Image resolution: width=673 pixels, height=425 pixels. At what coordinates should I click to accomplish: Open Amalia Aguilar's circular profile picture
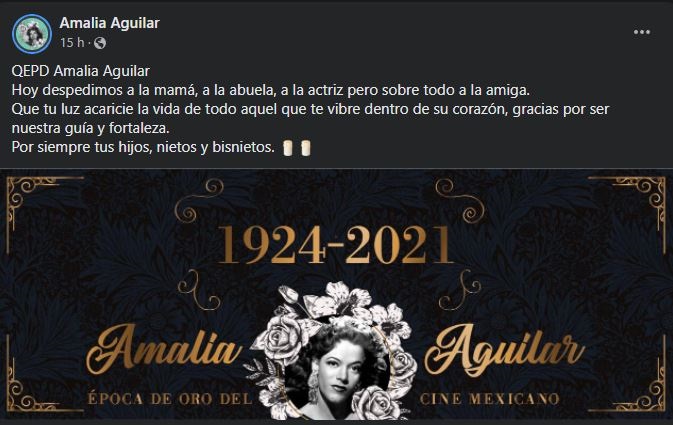tap(32, 33)
